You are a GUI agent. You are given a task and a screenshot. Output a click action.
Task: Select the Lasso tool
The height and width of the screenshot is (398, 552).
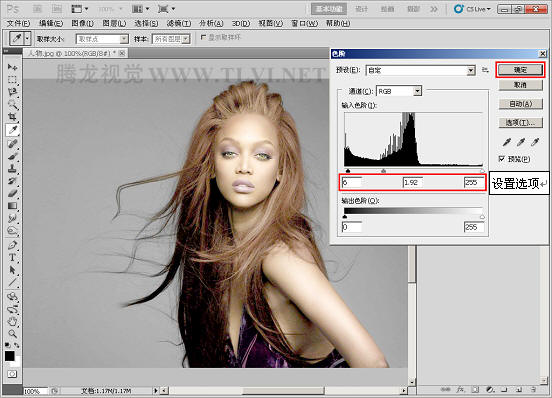coord(12,92)
